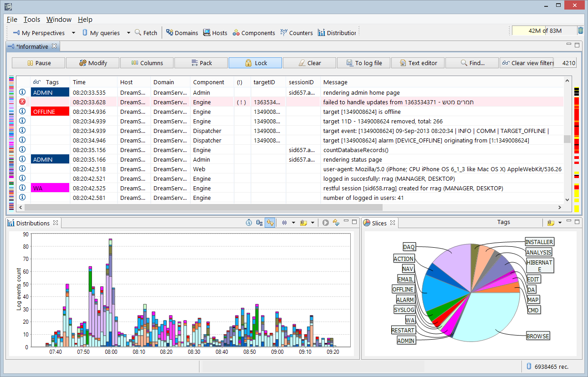Click the yellow tag-folder icon in Distributions
Image resolution: width=588 pixels, height=377 pixels.
click(x=304, y=223)
